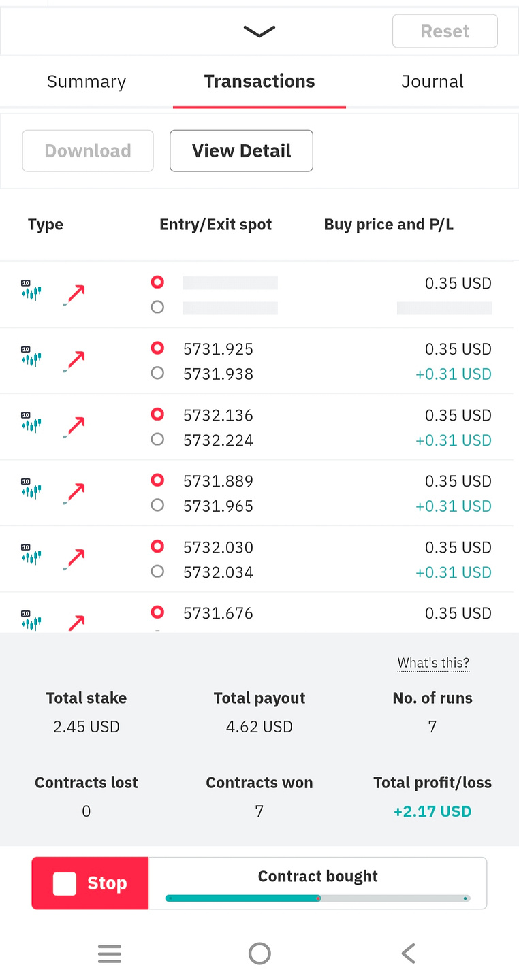Viewport: 519px width, 980px height.
Task: Click the market icon for 5732.030 entry row
Action: pos(31,555)
